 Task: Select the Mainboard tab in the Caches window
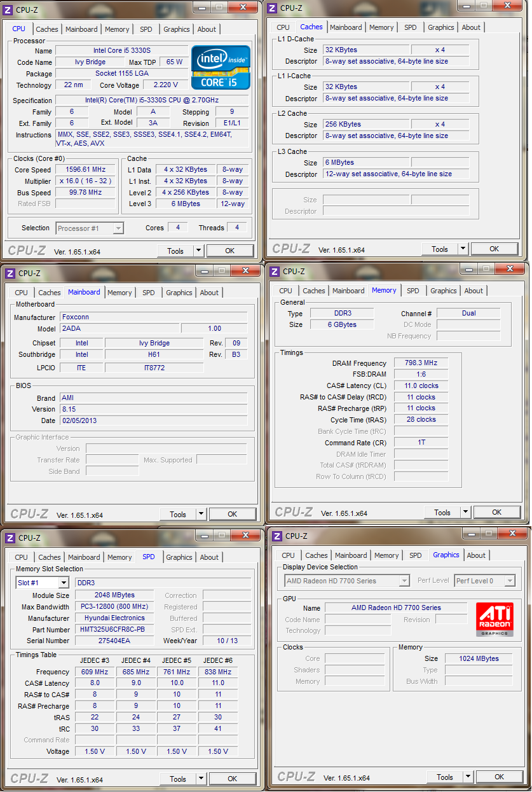coord(346,27)
